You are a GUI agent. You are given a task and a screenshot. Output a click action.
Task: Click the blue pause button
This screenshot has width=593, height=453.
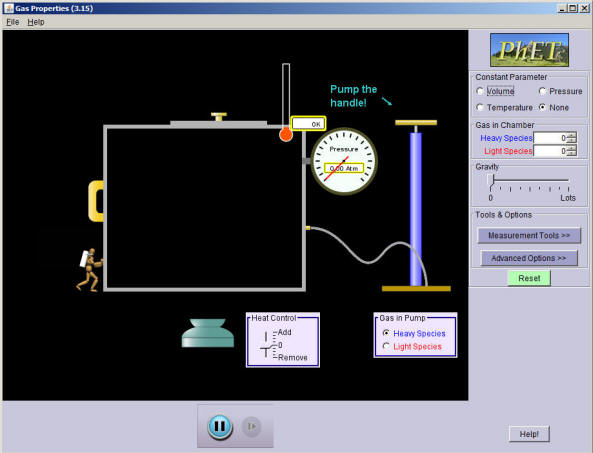click(x=220, y=426)
